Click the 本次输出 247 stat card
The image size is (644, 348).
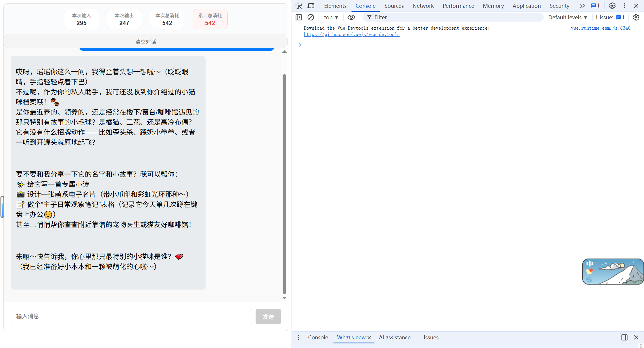[x=124, y=19]
